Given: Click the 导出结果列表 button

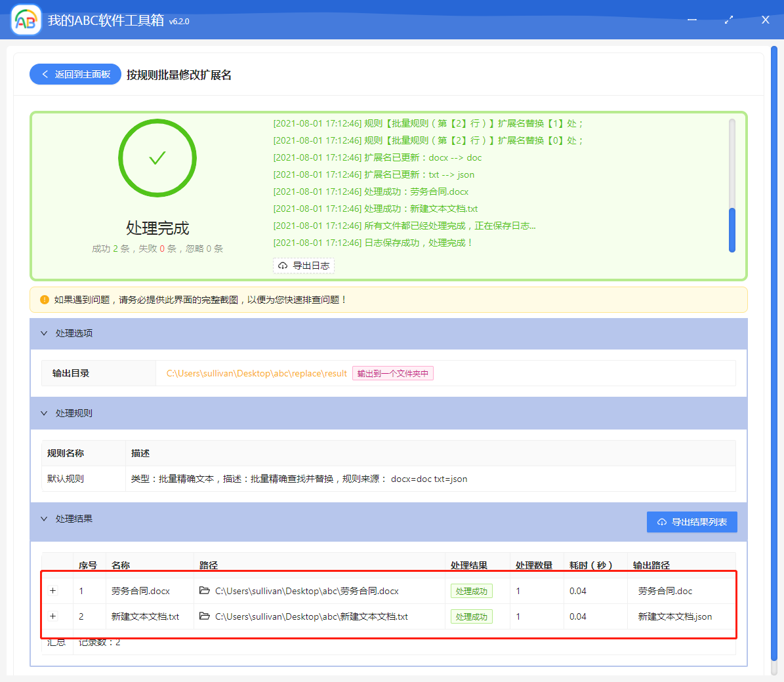Looking at the screenshot, I should [x=691, y=521].
